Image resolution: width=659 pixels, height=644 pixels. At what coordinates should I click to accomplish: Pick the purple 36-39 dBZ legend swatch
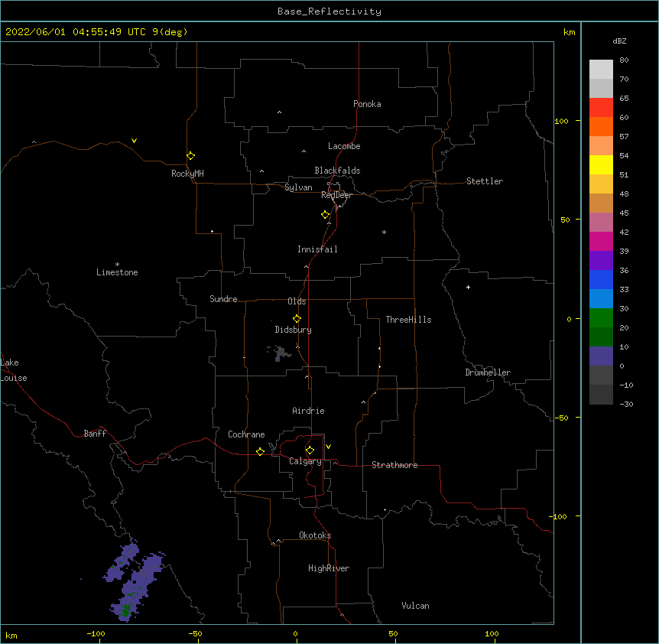[601, 260]
